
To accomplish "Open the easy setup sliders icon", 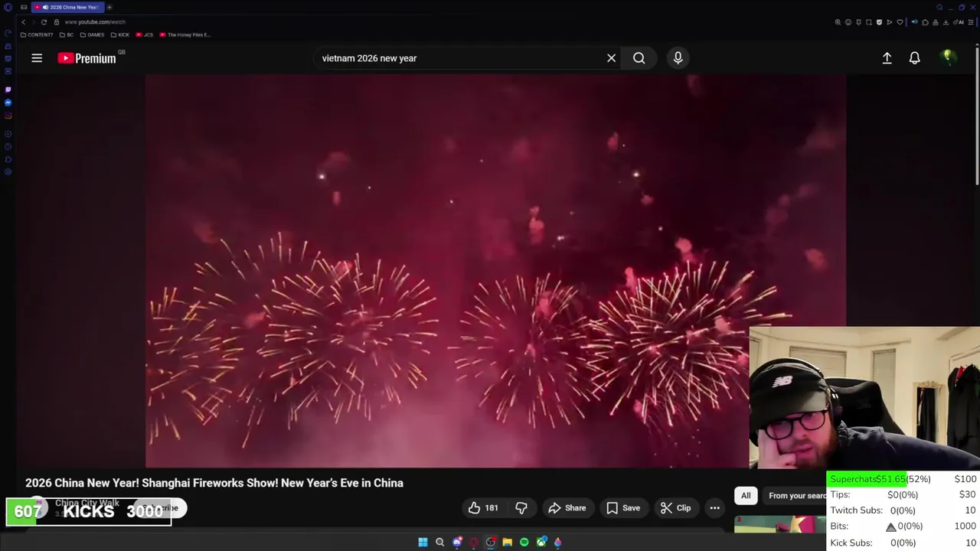I will [971, 22].
